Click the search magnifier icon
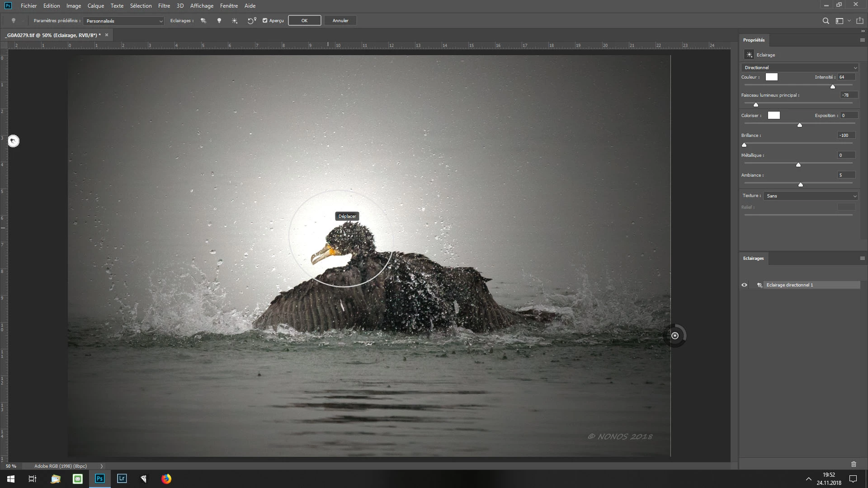The width and height of the screenshot is (868, 488). point(826,21)
